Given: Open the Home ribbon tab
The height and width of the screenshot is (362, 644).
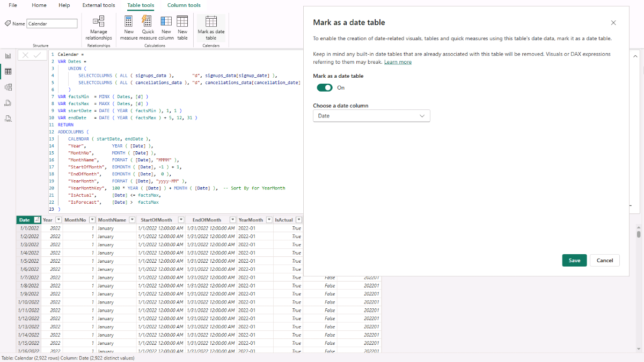Looking at the screenshot, I should point(39,5).
